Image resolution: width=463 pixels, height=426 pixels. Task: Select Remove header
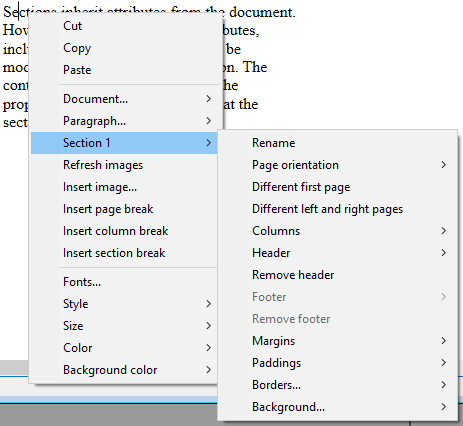[337, 275]
